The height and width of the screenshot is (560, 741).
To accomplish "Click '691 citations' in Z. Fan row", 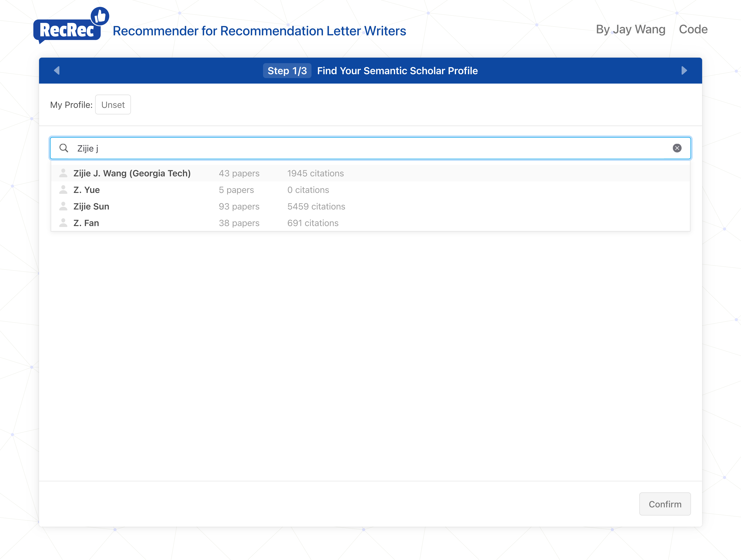I will tap(313, 223).
